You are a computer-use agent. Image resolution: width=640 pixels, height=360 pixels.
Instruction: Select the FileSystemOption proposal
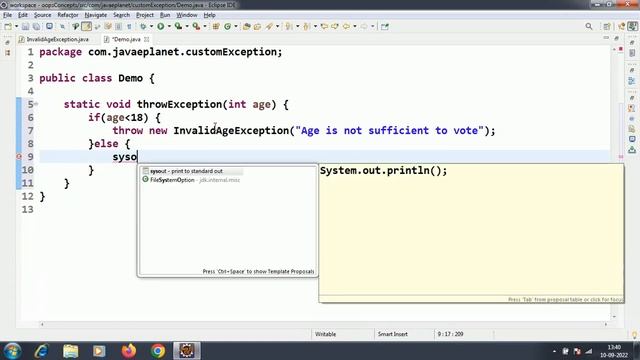(x=192, y=180)
